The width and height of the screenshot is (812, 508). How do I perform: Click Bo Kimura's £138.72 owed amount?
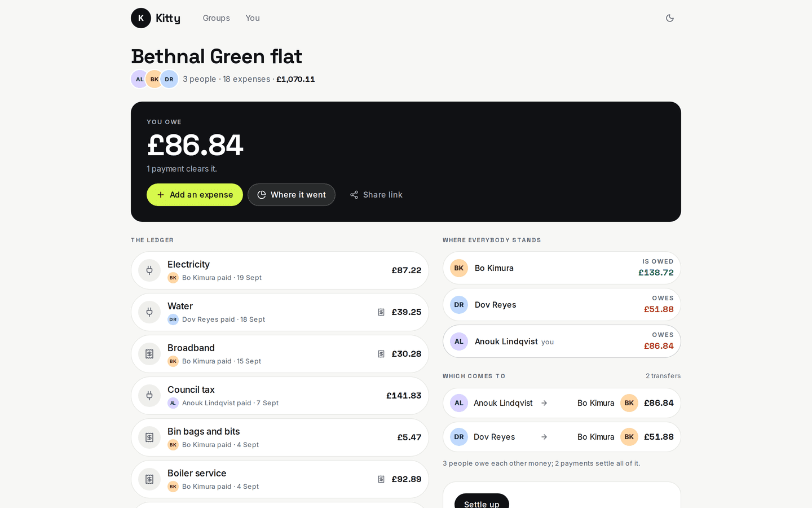pyautogui.click(x=656, y=273)
